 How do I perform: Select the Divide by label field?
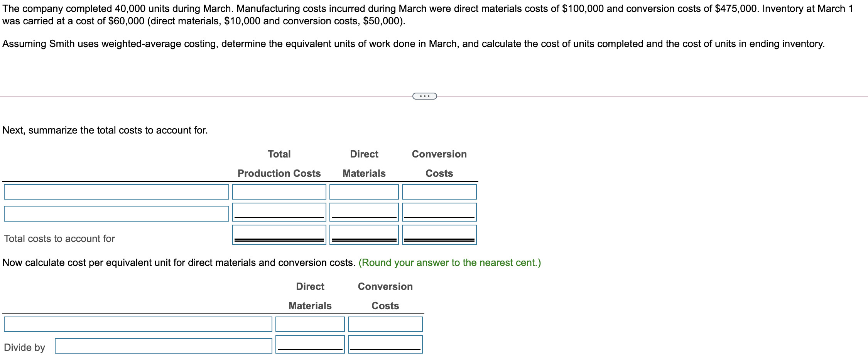coord(164,346)
